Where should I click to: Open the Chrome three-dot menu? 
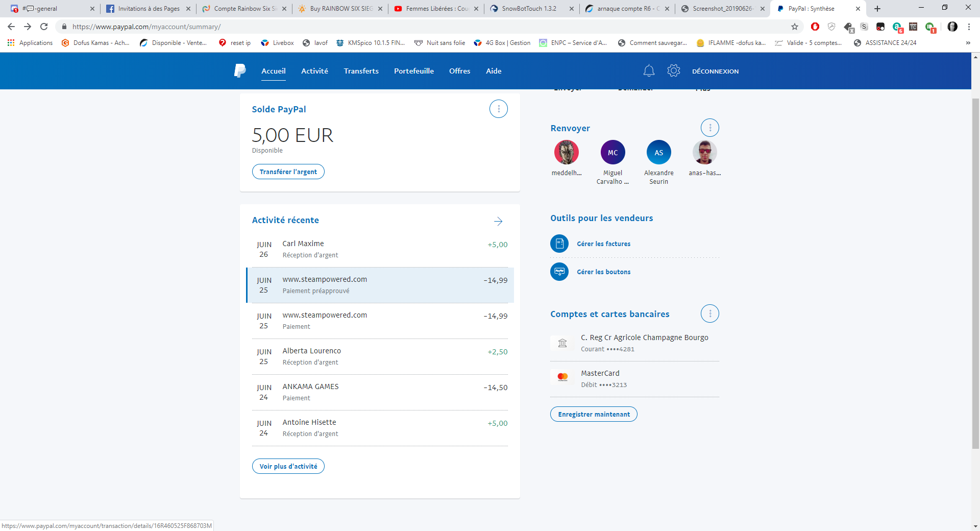tap(969, 27)
